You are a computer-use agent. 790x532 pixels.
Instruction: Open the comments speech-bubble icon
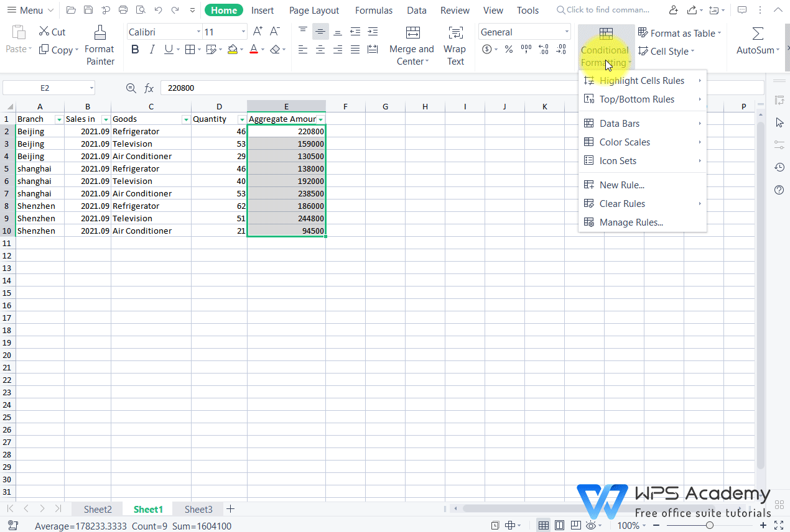[x=742, y=10]
